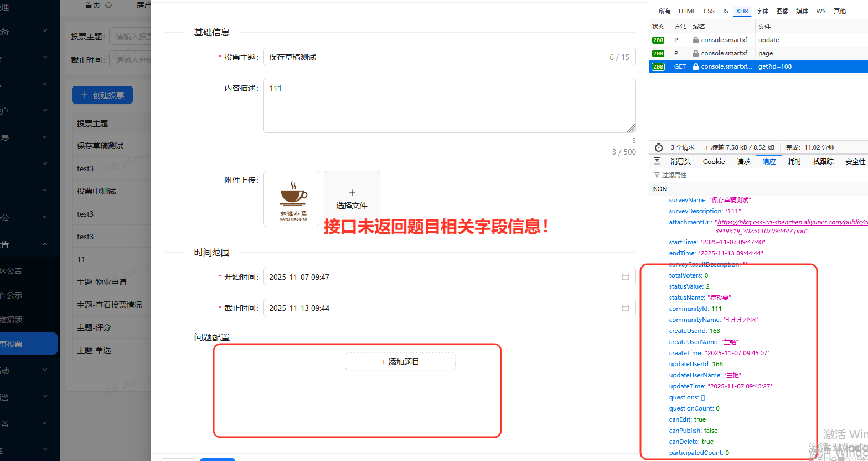This screenshot has height=461, width=868.
Task: Focus the 投票主题 field containing 保存草稿测试
Action: coord(449,57)
